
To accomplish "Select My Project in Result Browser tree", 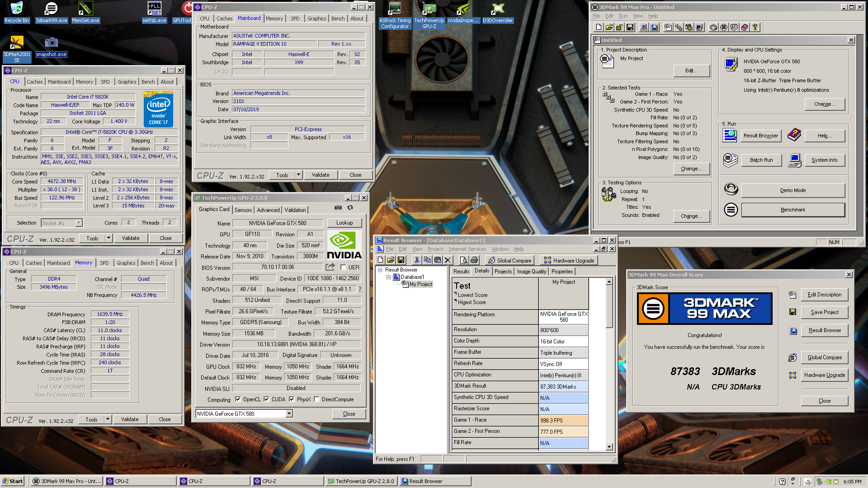I will tap(420, 284).
